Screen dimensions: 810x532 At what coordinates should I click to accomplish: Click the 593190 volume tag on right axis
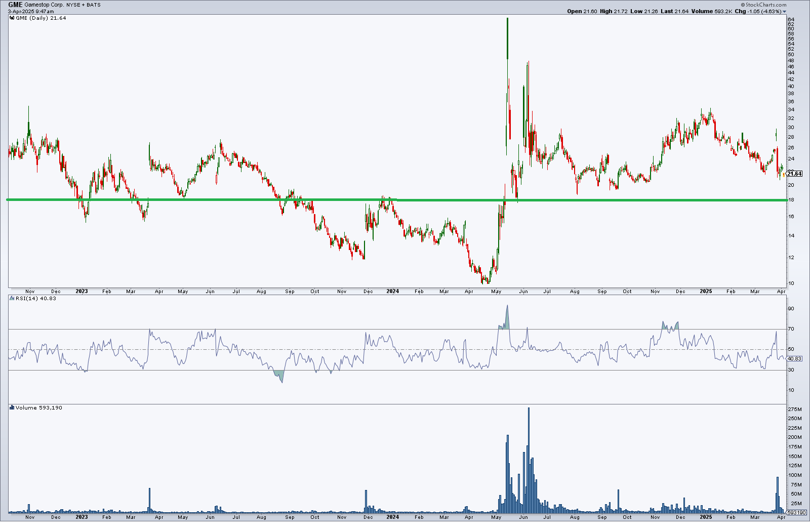click(x=797, y=512)
